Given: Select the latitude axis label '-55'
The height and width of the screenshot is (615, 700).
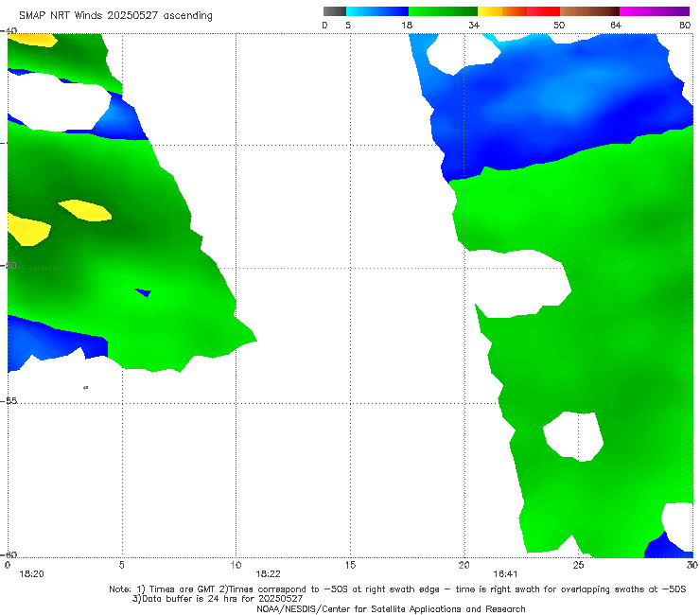Looking at the screenshot, I should point(9,401).
